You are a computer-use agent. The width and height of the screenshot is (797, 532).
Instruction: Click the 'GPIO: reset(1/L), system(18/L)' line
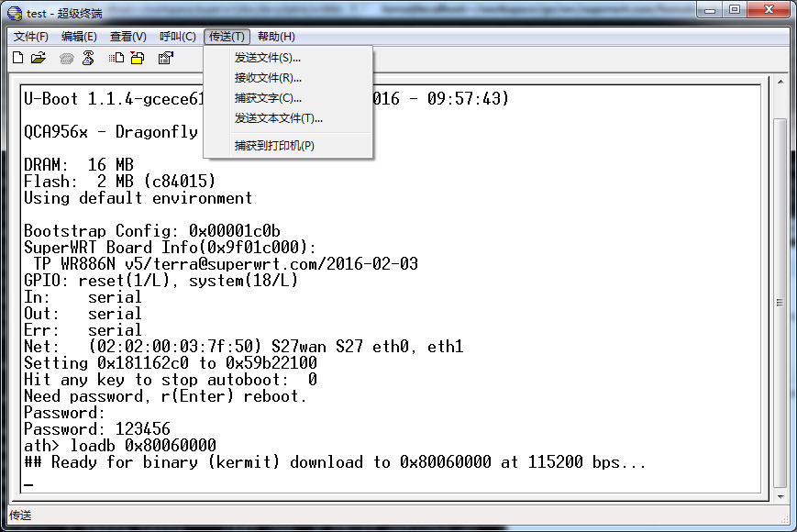pyautogui.click(x=161, y=281)
